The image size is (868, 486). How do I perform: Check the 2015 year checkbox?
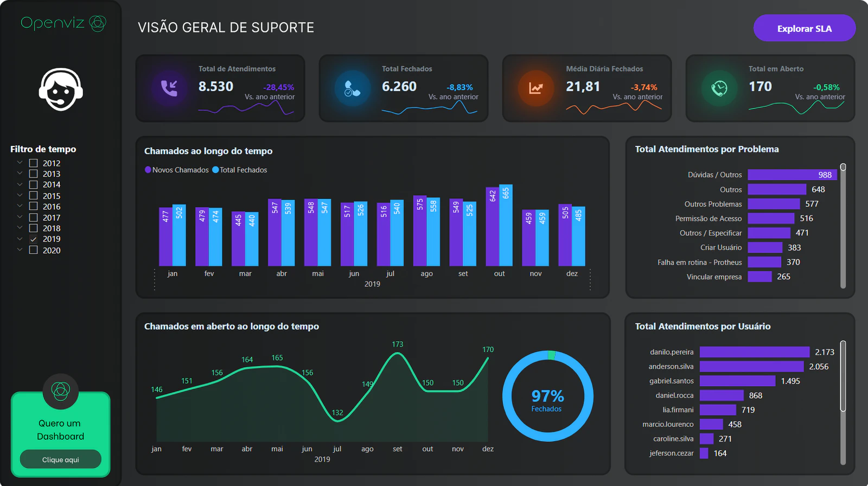point(33,196)
